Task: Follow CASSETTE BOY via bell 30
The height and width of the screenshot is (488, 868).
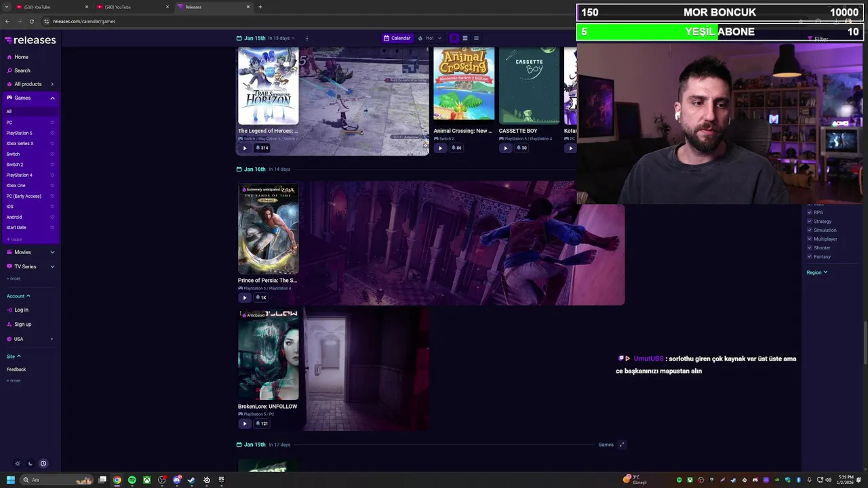Action: coord(521,148)
